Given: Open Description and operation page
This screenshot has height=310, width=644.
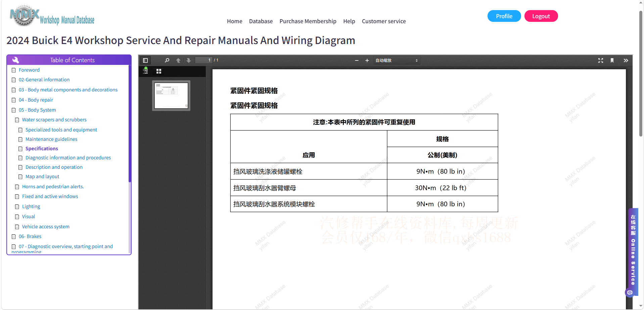Looking at the screenshot, I should click(54, 167).
